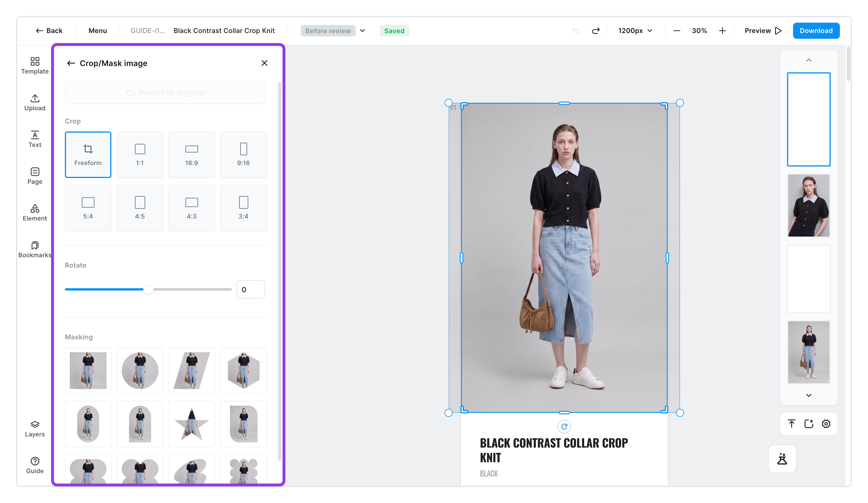Click the rotate handle below the image

click(564, 427)
